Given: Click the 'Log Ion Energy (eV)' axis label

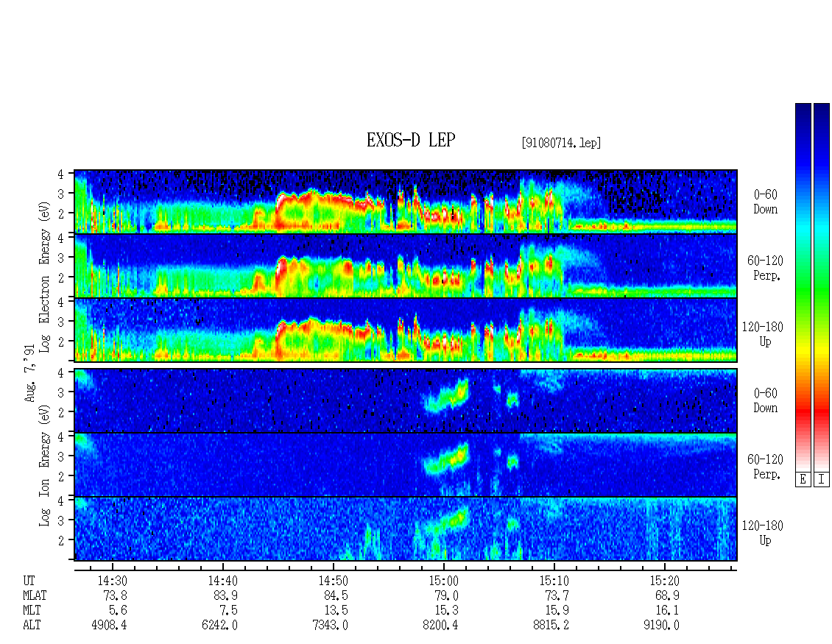Looking at the screenshot, I should (44, 466).
